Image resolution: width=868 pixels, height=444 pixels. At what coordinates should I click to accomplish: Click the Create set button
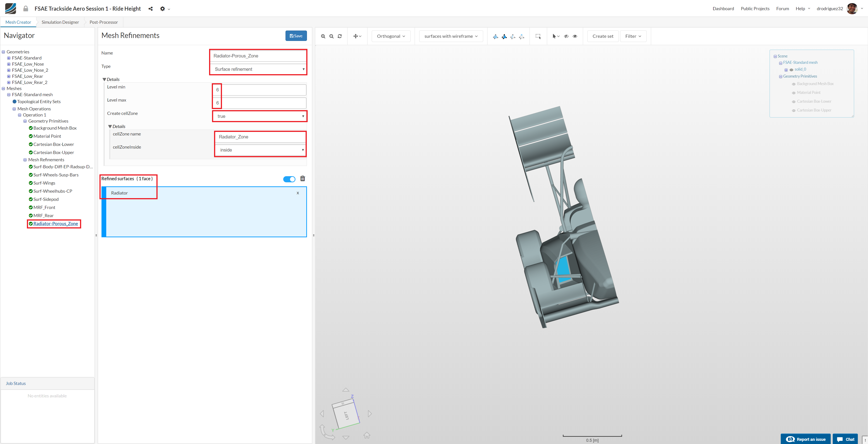(x=602, y=36)
